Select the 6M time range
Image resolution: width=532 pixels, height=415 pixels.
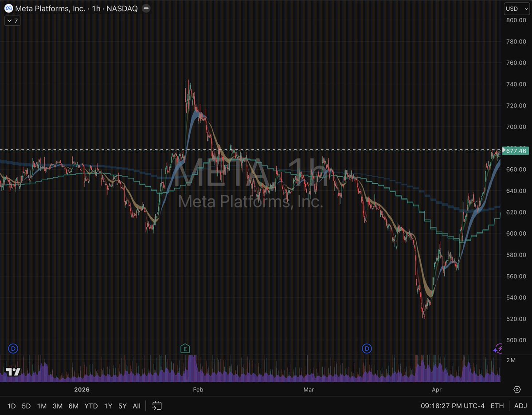pos(73,406)
